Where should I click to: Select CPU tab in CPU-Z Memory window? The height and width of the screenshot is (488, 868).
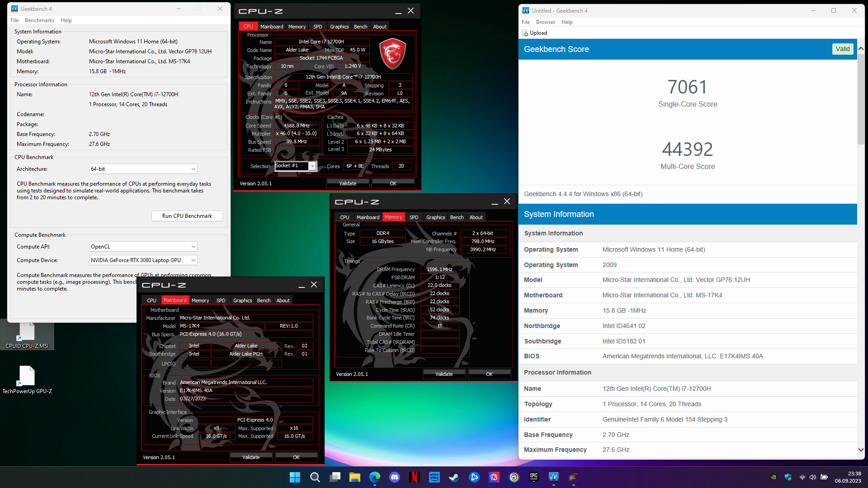coord(344,217)
